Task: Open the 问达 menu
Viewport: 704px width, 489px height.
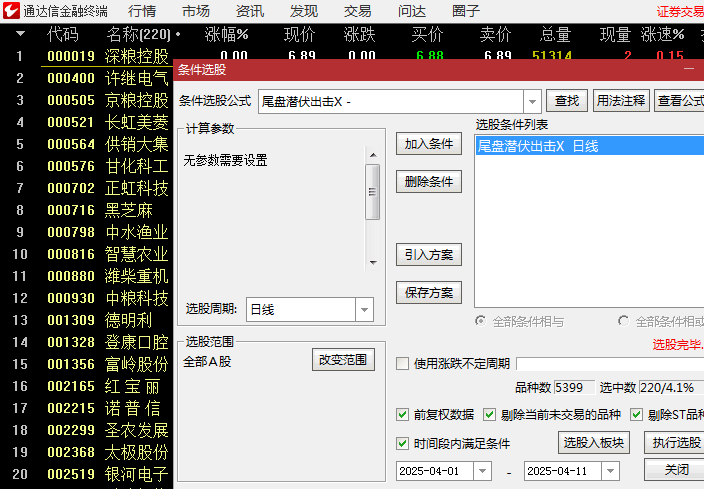Action: 412,11
